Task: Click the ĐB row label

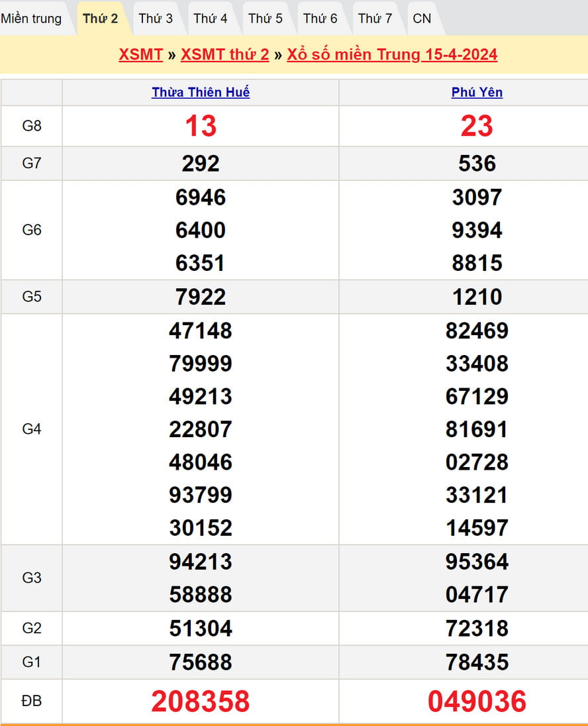Action: 32,701
